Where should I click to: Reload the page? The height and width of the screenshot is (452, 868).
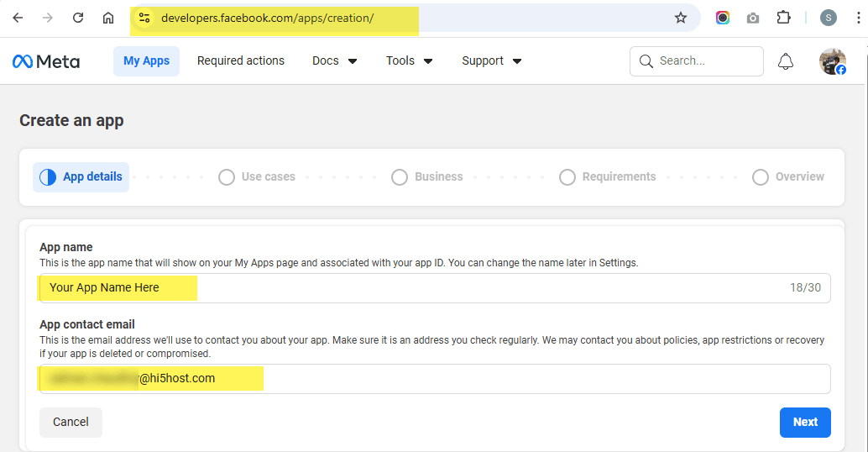(x=78, y=18)
